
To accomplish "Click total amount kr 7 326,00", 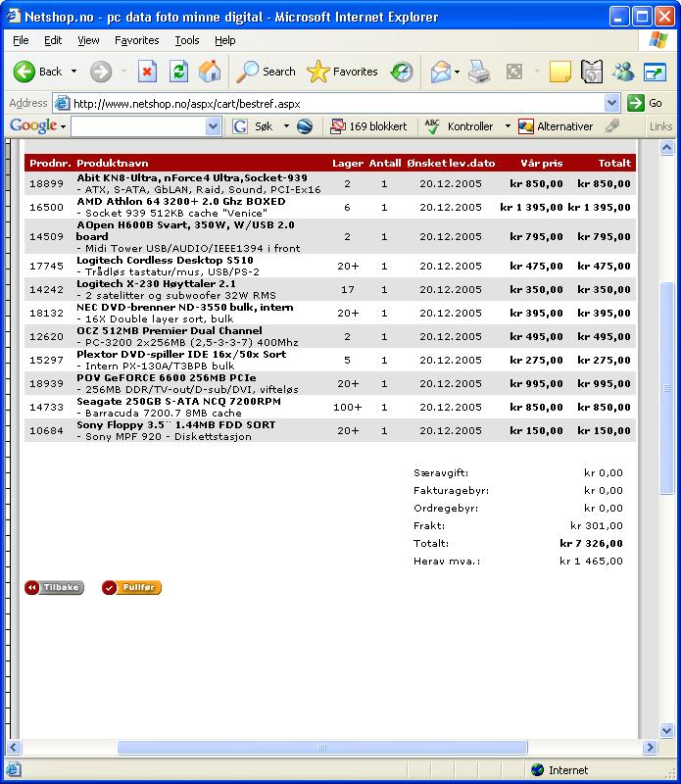I will coord(591,544).
